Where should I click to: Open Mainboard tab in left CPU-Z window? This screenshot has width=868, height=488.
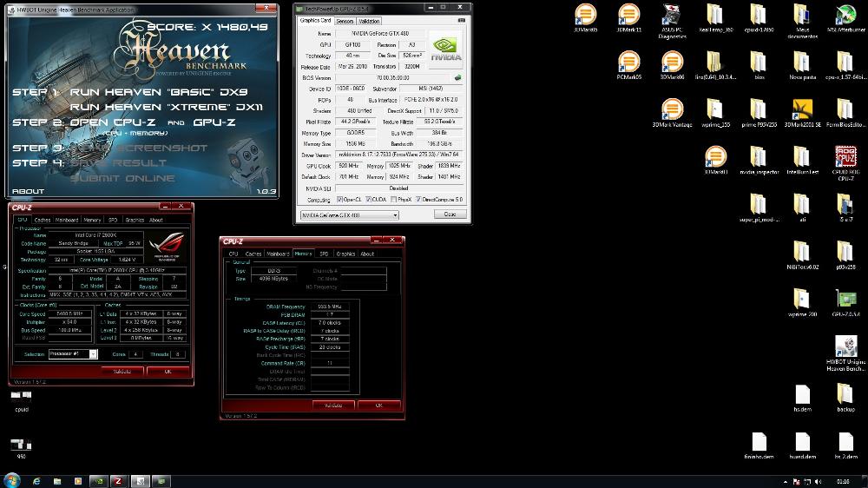pyautogui.click(x=67, y=220)
